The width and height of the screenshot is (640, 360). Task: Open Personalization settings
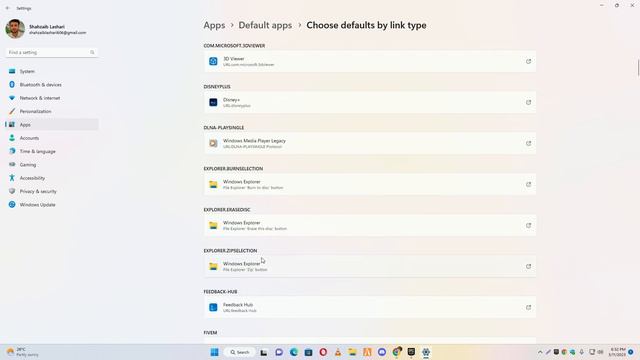[x=51, y=111]
